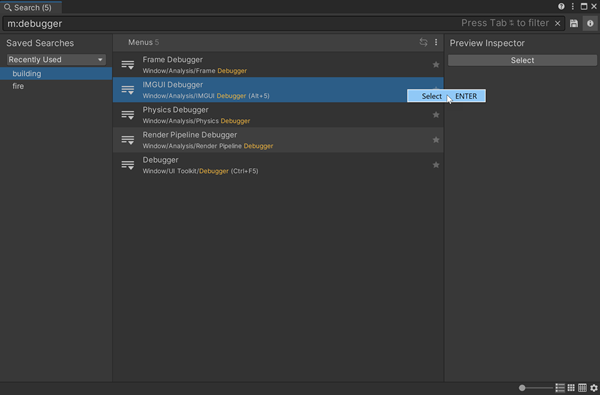Viewport: 600px width, 395px height.
Task: Select the Physics Debugger result
Action: click(x=278, y=115)
